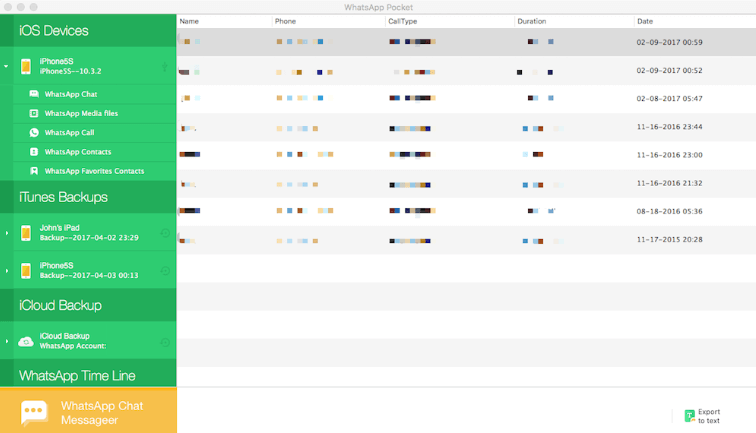The height and width of the screenshot is (433, 756).
Task: Sort calls by the Duration column
Action: pyautogui.click(x=574, y=21)
